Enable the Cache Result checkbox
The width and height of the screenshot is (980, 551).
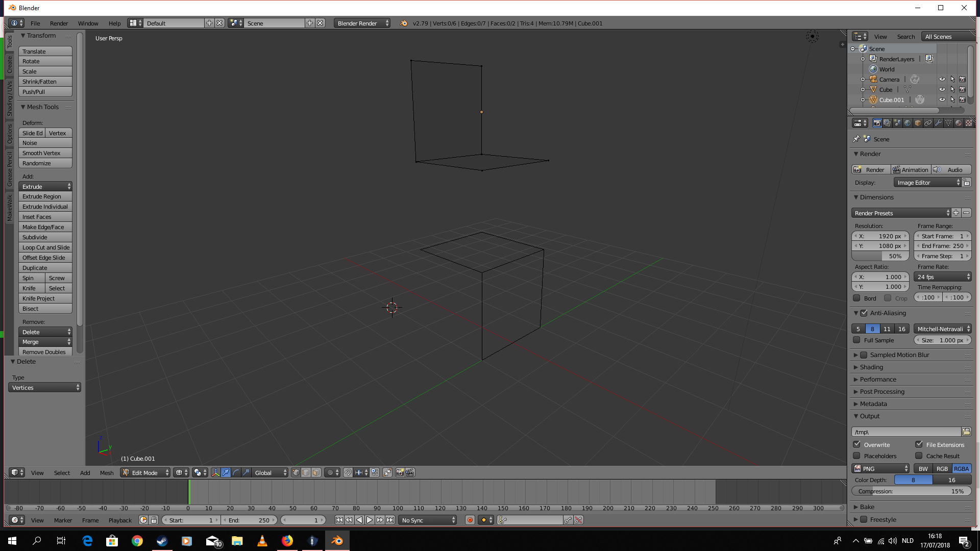point(919,456)
